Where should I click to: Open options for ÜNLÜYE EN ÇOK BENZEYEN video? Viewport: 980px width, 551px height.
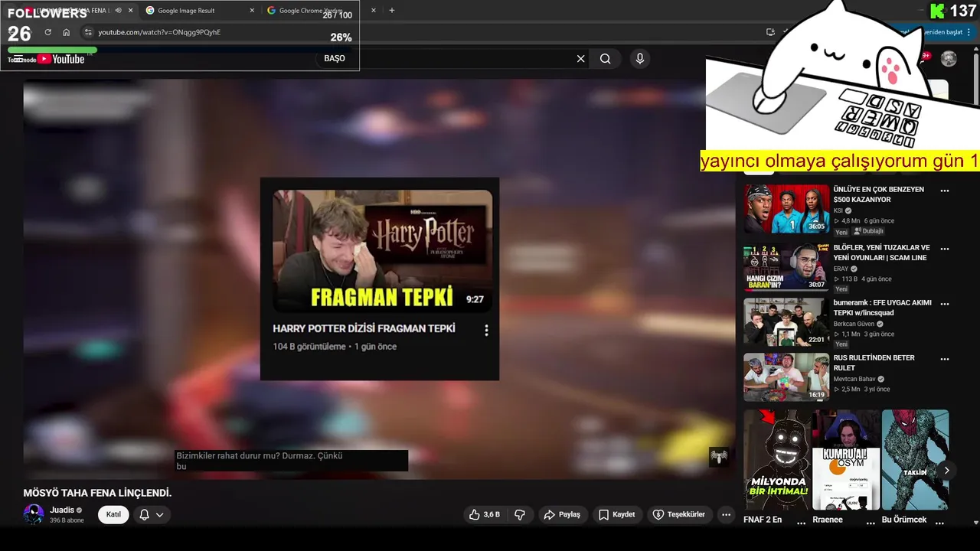click(945, 191)
